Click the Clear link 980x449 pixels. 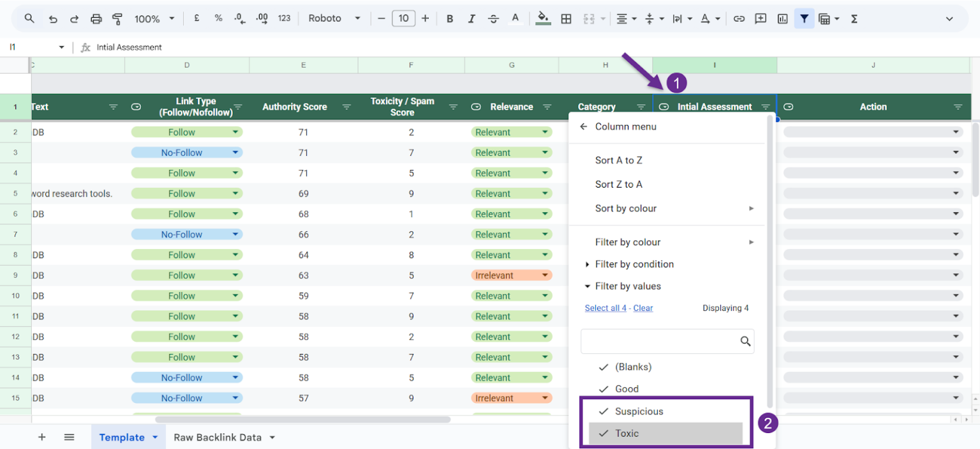pyautogui.click(x=643, y=308)
